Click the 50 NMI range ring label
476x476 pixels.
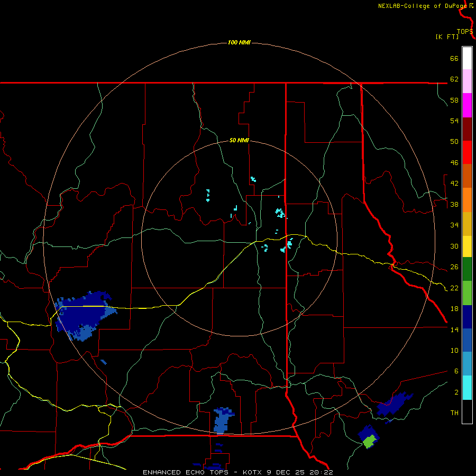tap(239, 140)
